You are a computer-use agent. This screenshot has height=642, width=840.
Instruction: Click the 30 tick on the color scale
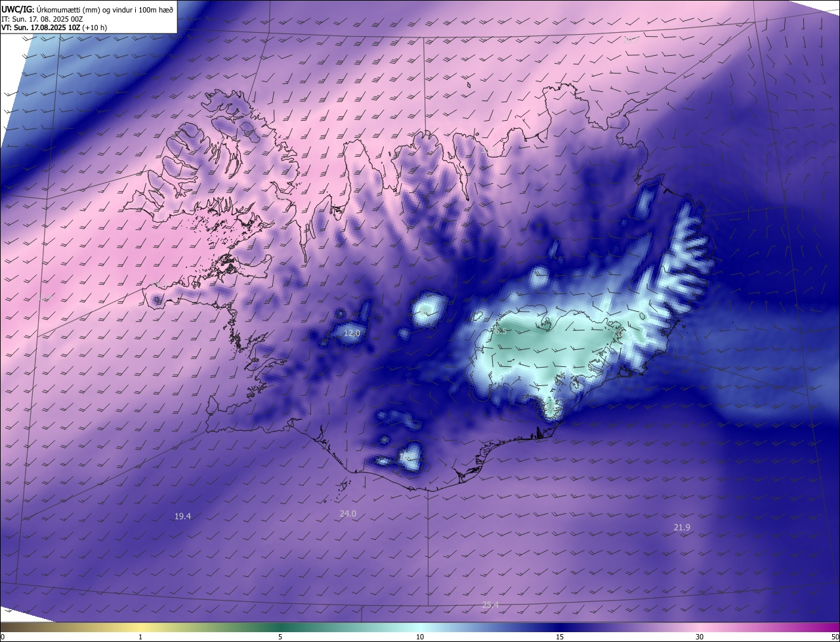(700, 637)
